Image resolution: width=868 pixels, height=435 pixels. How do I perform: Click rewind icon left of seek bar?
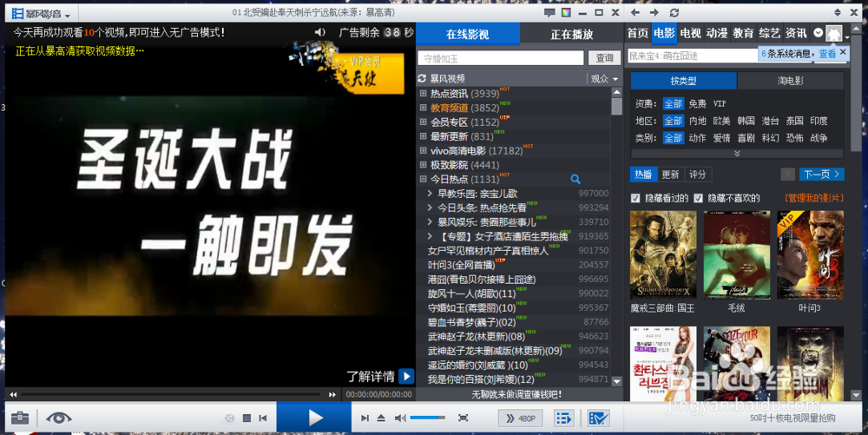[x=13, y=394]
